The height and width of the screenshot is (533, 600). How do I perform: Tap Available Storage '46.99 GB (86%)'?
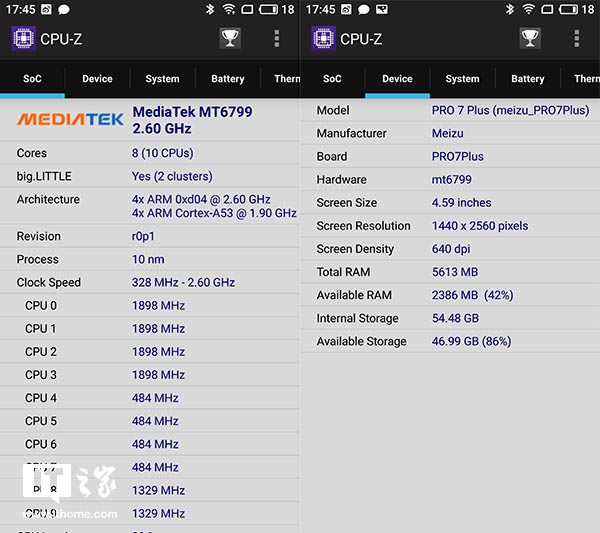(471, 341)
